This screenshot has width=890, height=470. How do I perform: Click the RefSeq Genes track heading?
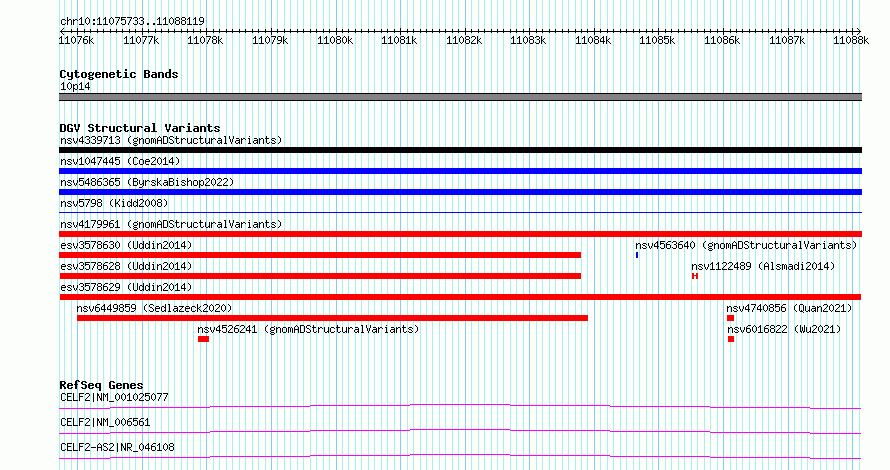[x=101, y=385]
